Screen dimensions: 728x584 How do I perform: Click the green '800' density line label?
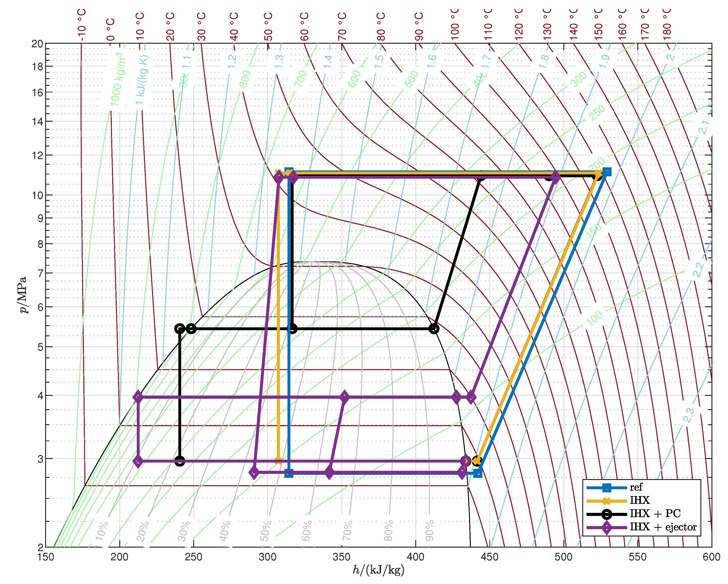(x=245, y=79)
